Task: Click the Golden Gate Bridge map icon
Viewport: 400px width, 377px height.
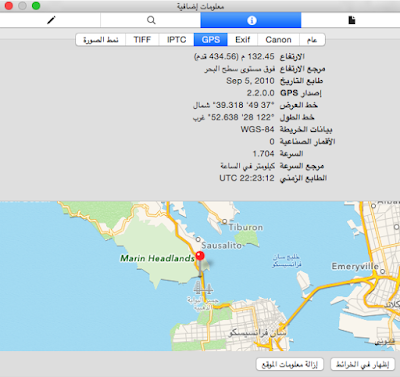Action: tap(203, 288)
